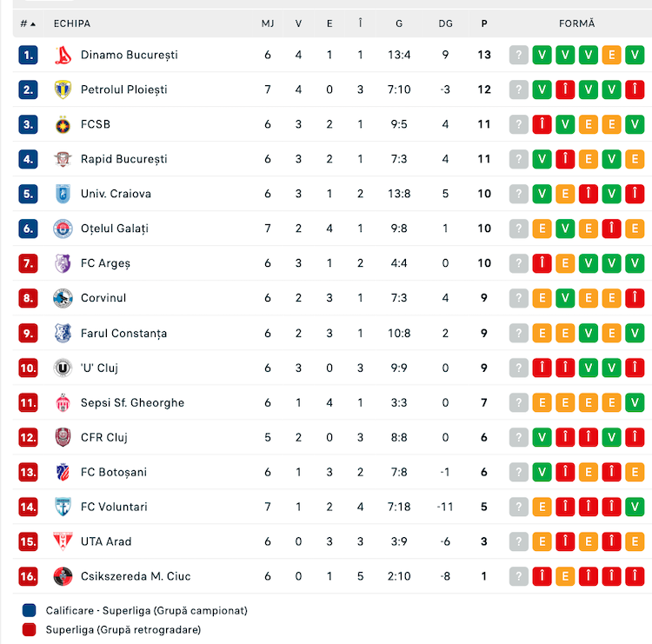The width and height of the screenshot is (652, 644).
Task: Click FC Voluntari's latest green V result
Action: [635, 507]
